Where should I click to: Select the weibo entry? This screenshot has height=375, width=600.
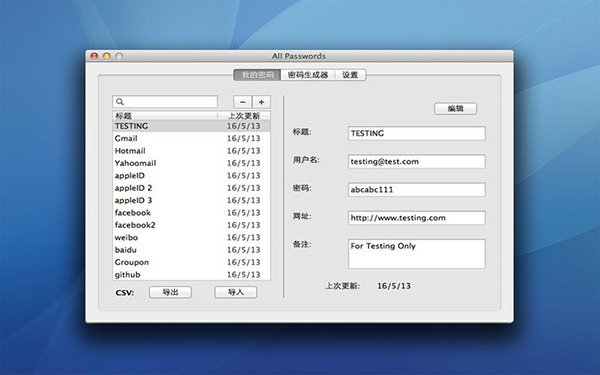click(191, 237)
